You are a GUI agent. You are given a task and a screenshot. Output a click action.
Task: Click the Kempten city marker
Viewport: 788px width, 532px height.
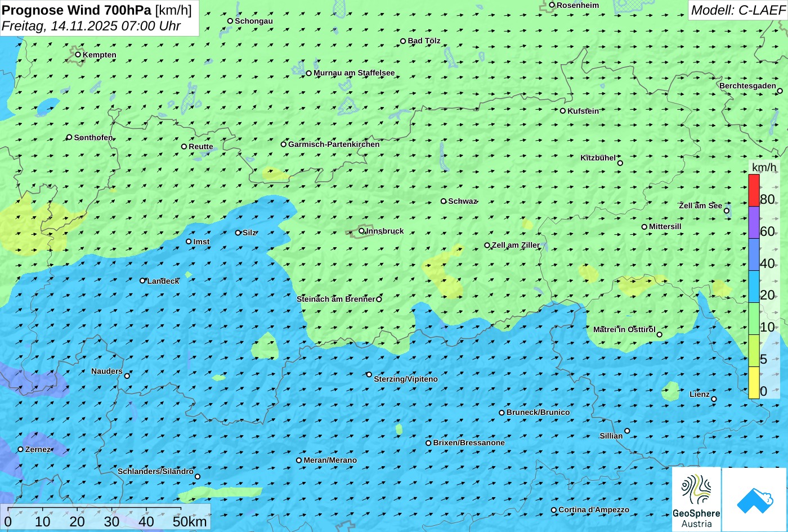coord(78,55)
